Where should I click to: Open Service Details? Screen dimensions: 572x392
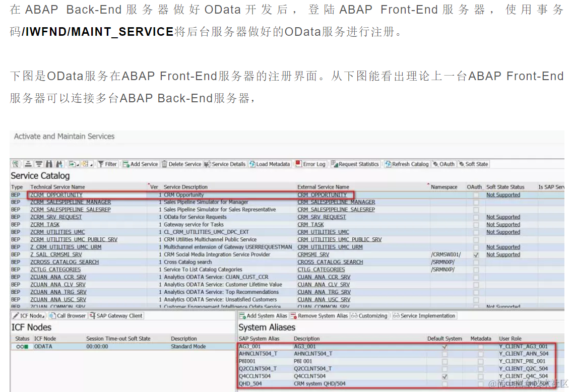pyautogui.click(x=225, y=164)
